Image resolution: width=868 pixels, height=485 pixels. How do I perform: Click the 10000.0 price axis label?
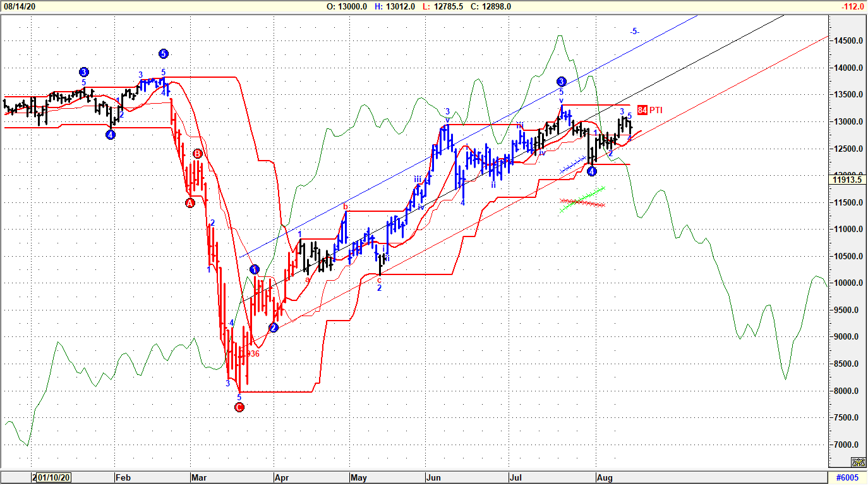pyautogui.click(x=849, y=283)
